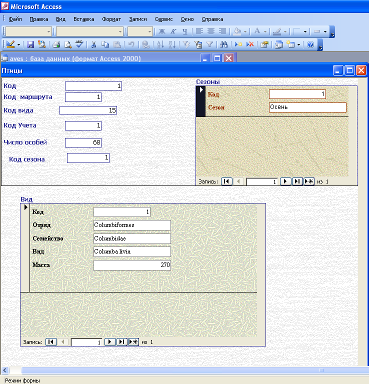Image resolution: width=369 pixels, height=384 pixels.
Task: Click the Apply Filter funnel icon
Action: [x=210, y=44]
